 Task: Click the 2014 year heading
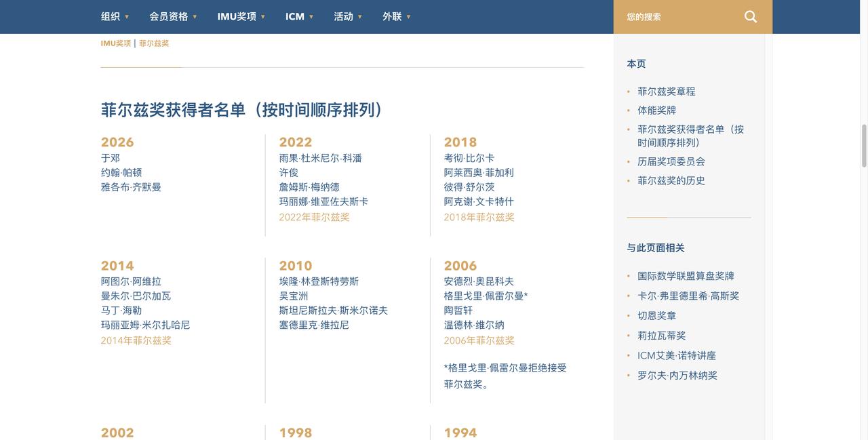117,266
